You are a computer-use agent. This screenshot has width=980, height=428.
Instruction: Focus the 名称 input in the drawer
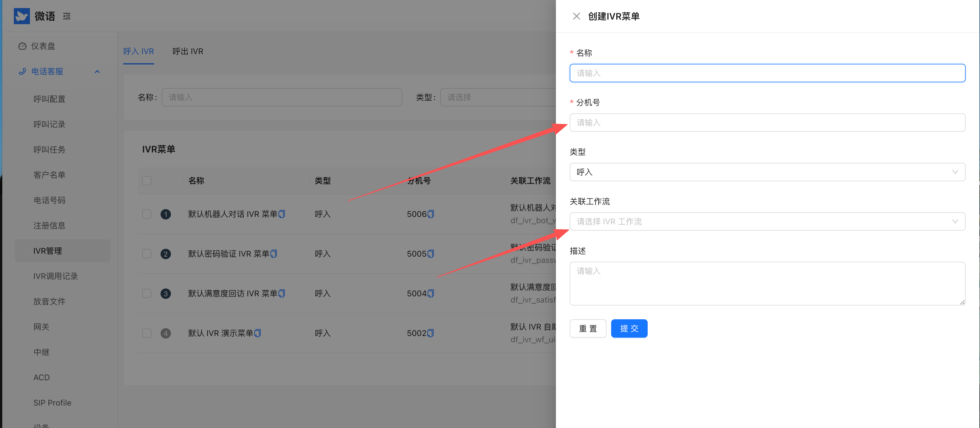tap(767, 73)
